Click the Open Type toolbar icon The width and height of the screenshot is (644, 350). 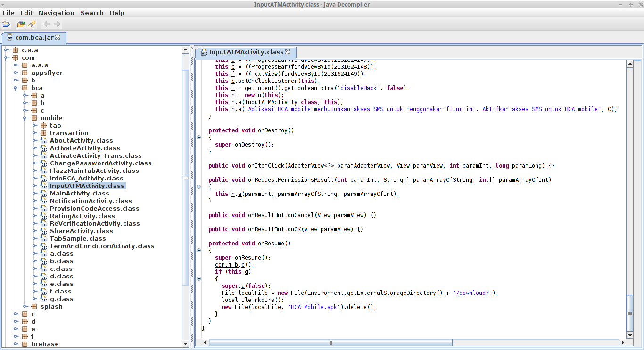(21, 24)
